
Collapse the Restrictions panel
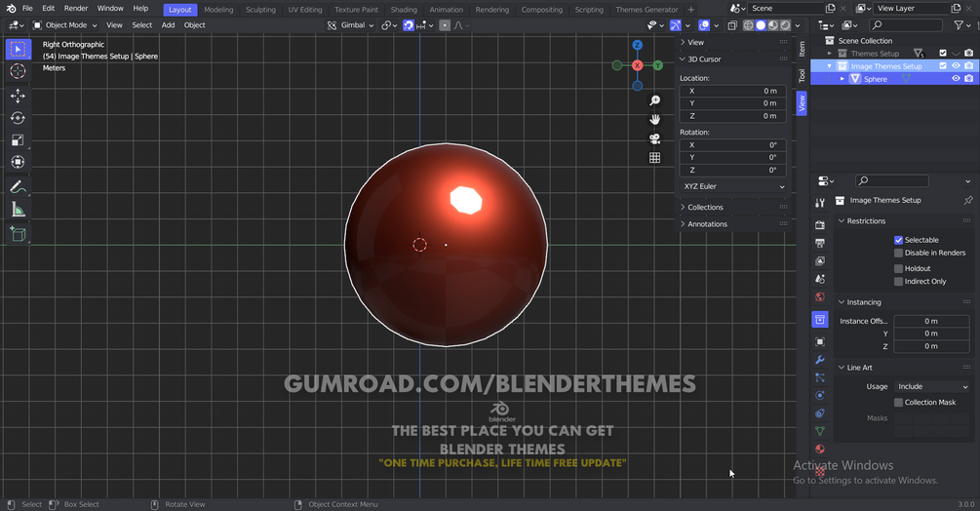coord(842,221)
